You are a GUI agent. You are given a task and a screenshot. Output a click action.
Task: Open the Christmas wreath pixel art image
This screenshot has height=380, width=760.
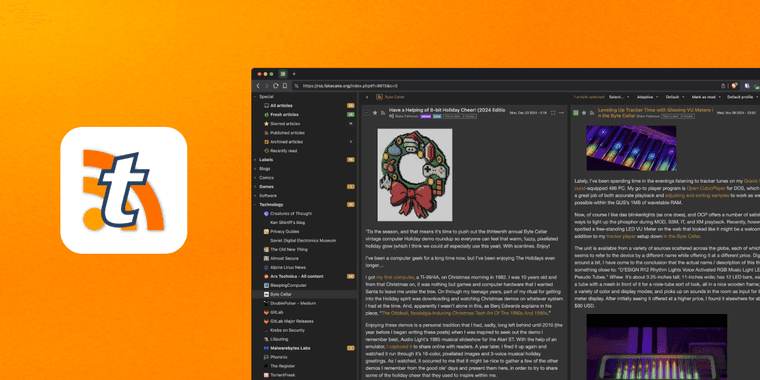[x=415, y=175]
